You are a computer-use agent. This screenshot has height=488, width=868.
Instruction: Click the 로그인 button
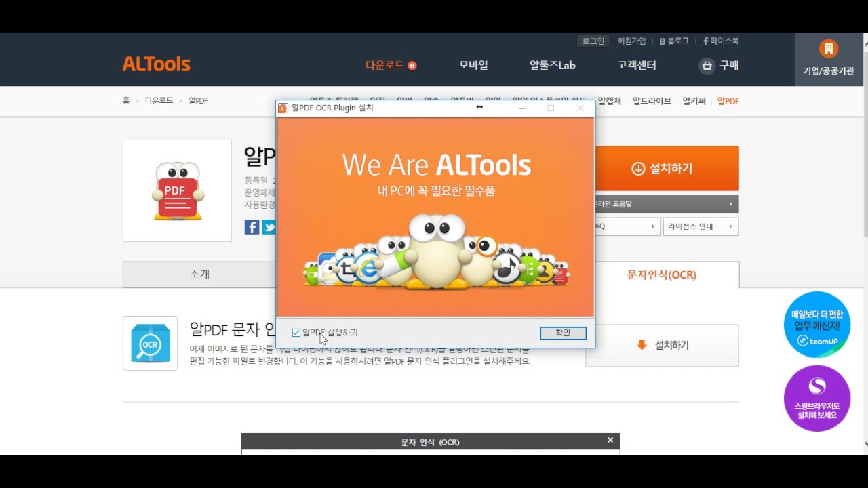[x=593, y=41]
